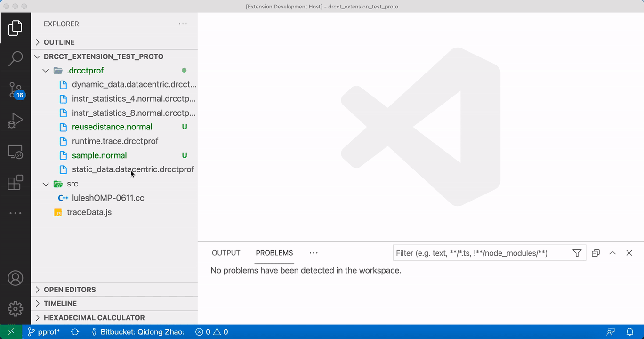Open the Manage gear icon
Viewport: 644px width, 339px height.
click(x=15, y=309)
